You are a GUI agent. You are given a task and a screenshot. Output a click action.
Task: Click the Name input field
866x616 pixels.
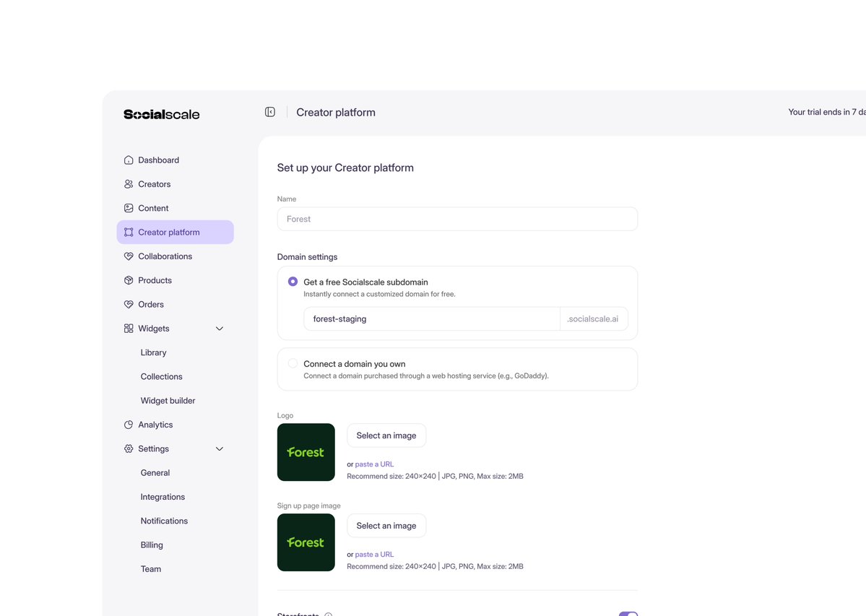pyautogui.click(x=457, y=219)
